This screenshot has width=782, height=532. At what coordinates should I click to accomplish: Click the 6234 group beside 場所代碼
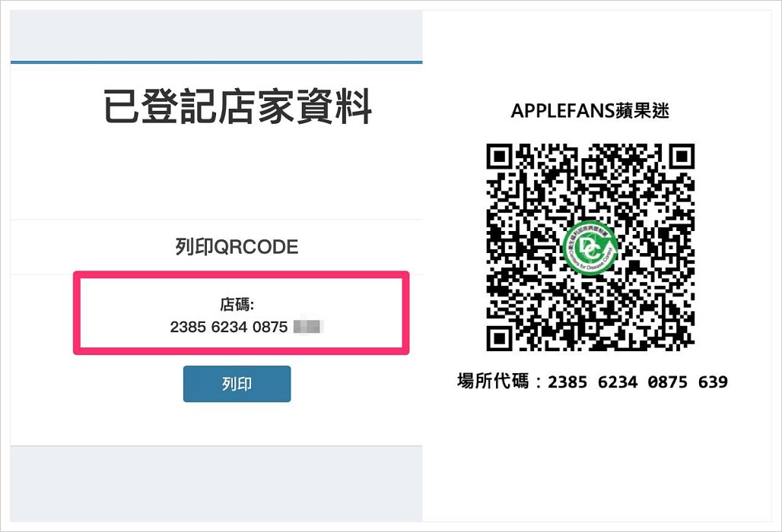618,382
